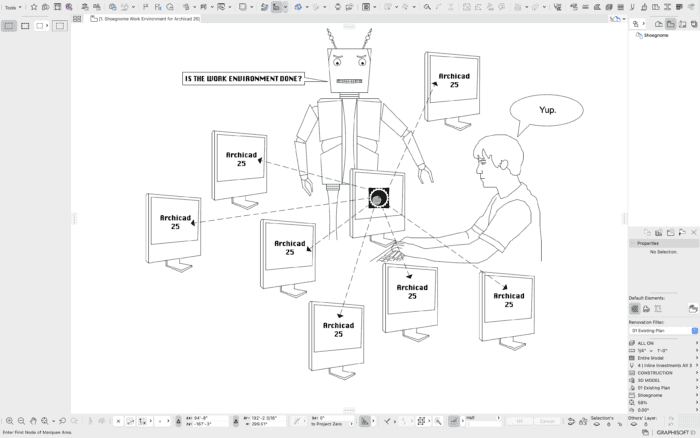The width and height of the screenshot is (700, 438).
Task: Click the Fit in Window zoom icon
Action: 45,421
